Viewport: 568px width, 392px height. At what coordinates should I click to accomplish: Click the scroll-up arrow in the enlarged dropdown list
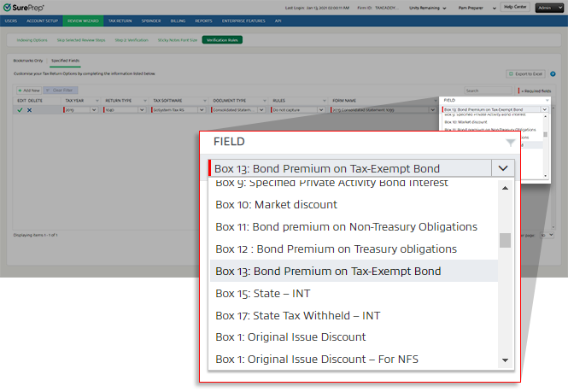[505, 188]
